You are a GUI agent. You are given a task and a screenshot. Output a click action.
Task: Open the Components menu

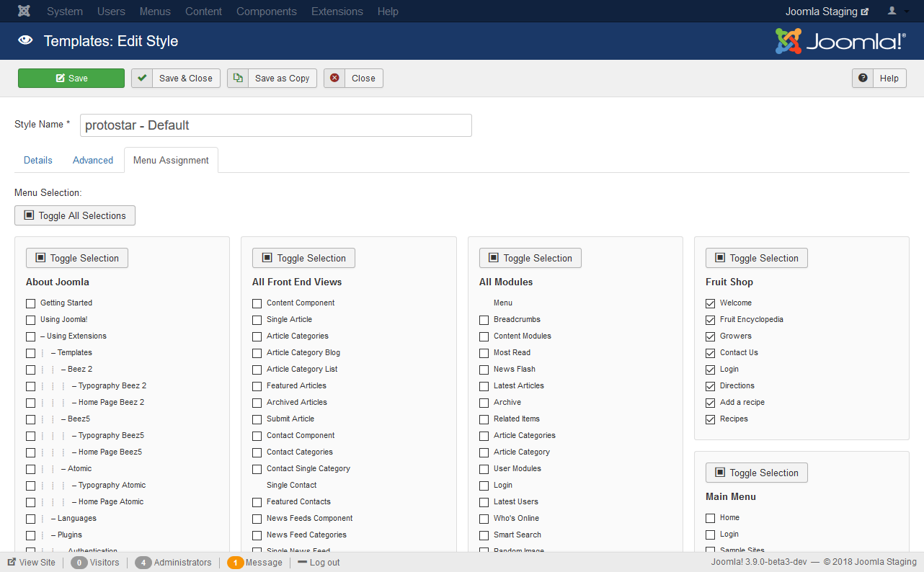click(x=267, y=12)
